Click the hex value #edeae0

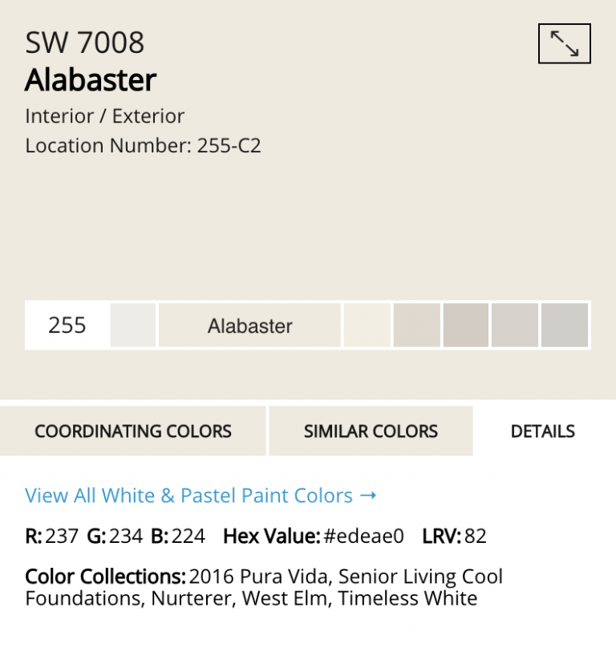coord(363,536)
